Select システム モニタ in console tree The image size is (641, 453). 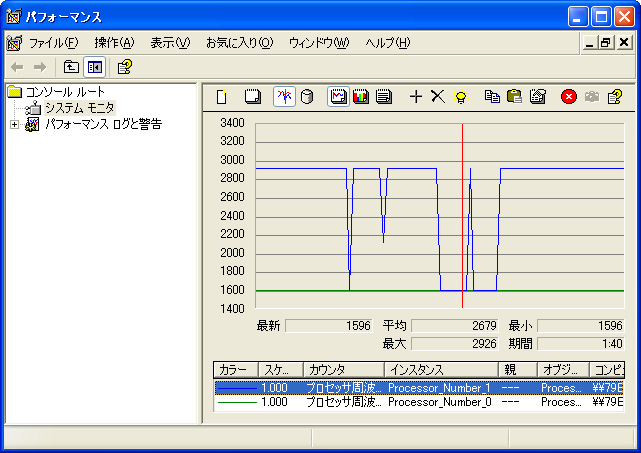[x=79, y=108]
